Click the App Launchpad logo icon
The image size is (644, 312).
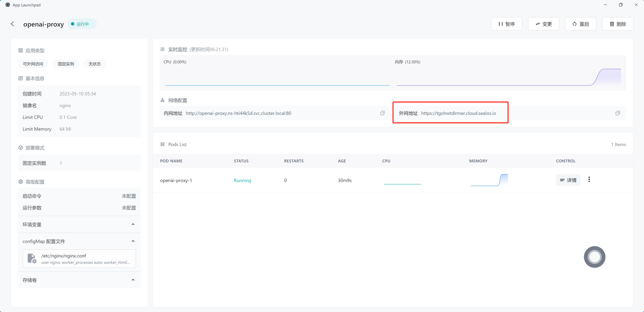click(x=8, y=5)
